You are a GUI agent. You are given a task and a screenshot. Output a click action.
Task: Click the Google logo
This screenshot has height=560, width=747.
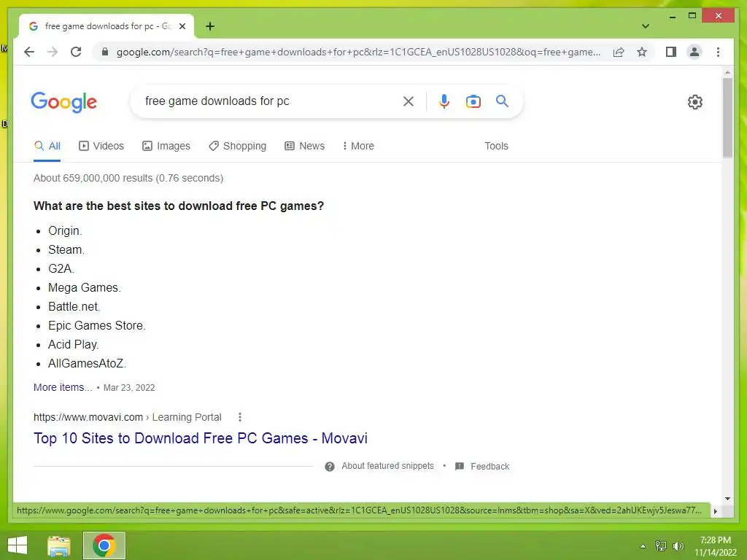[x=64, y=102]
